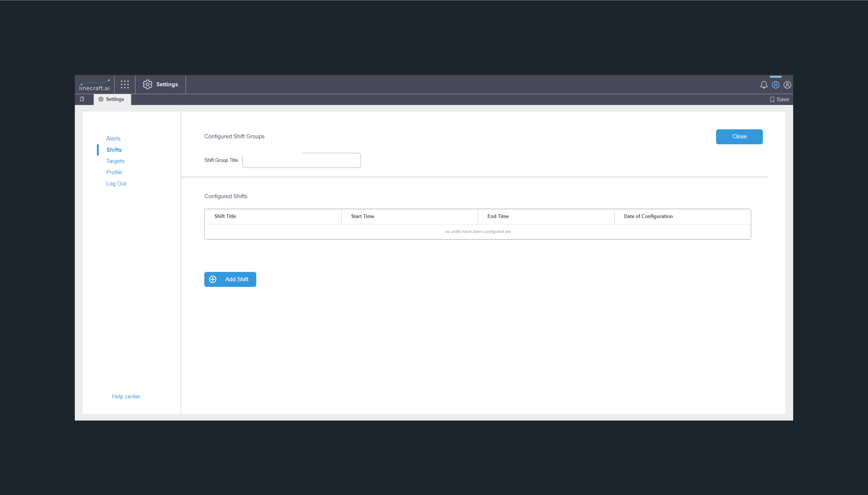Image resolution: width=868 pixels, height=495 pixels.
Task: Click the Add Shift button
Action: 230,279
